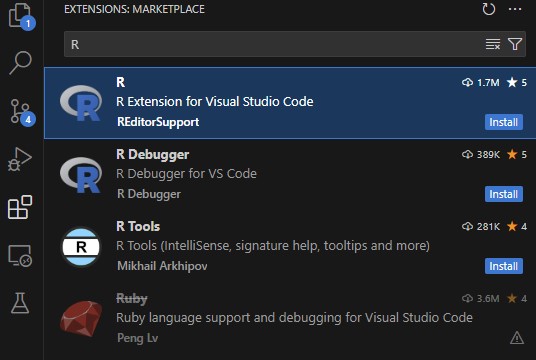Install the R Tools extension
Image resolution: width=536 pixels, height=360 pixels.
pos(504,266)
